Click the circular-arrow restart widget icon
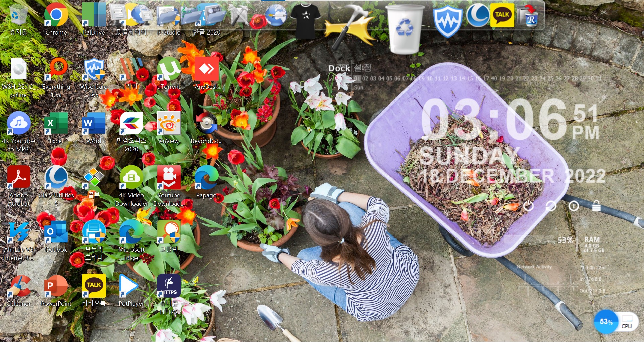Image resolution: width=644 pixels, height=342 pixels. click(551, 206)
